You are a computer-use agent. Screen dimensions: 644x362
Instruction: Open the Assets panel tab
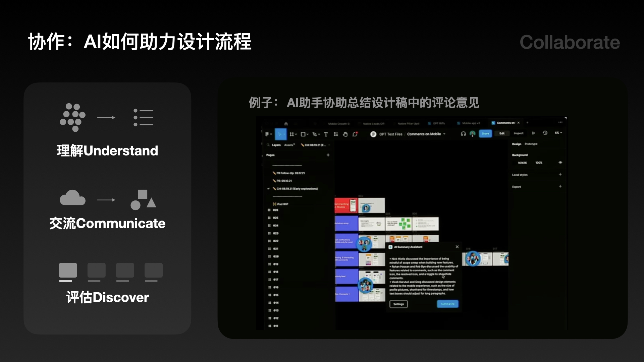click(x=289, y=145)
